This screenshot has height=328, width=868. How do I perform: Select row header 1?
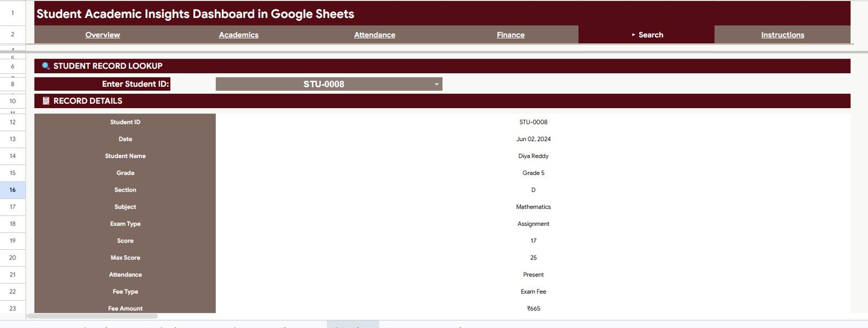click(x=12, y=13)
